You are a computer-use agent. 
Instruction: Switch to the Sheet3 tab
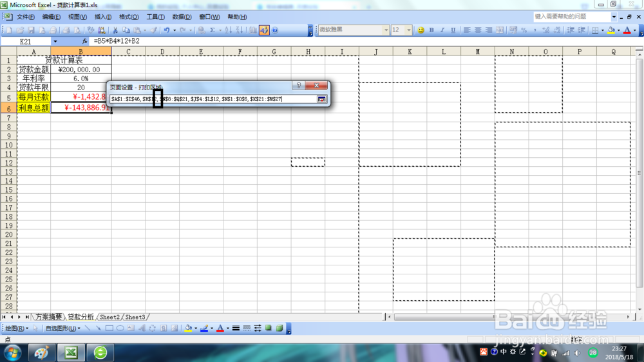click(135, 317)
